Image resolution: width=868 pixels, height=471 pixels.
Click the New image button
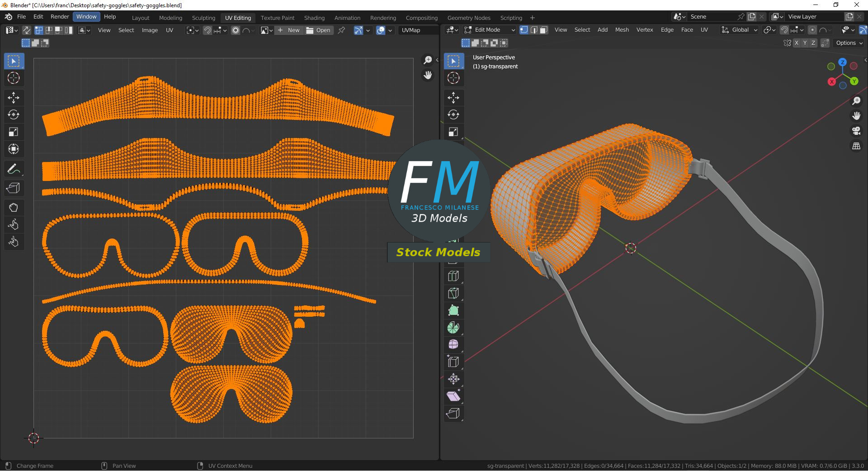pos(289,30)
